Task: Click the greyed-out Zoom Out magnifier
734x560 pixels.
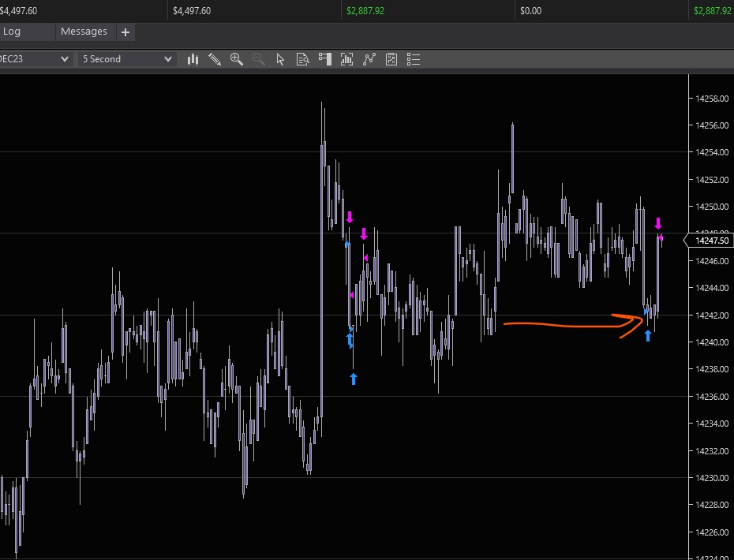Action: [x=258, y=59]
